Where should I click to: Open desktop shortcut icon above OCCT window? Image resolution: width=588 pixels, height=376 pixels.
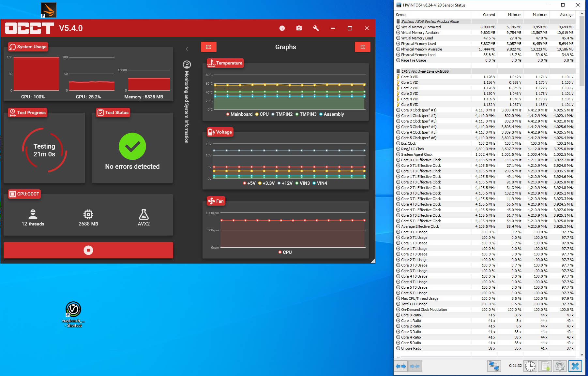point(49,10)
